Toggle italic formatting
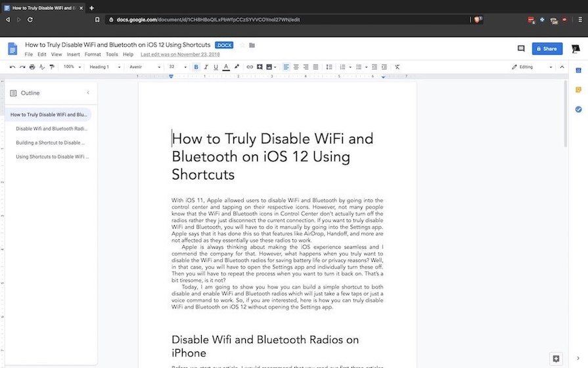Image resolution: width=588 pixels, height=368 pixels. tap(206, 67)
